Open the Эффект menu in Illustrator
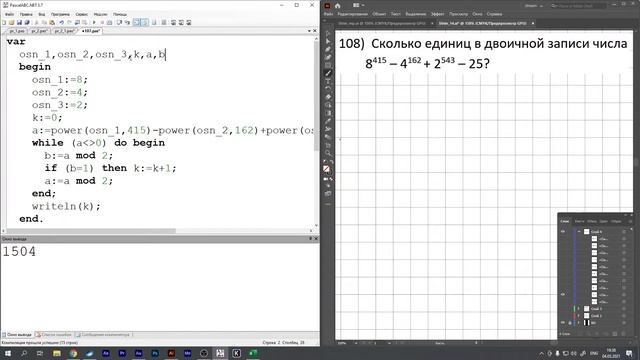Viewport: 640px width, 360px height. pyautogui.click(x=438, y=14)
